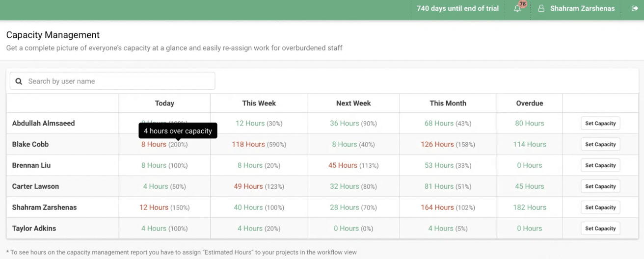Click Carter Lawson's 49 Hours this week

tap(259, 186)
